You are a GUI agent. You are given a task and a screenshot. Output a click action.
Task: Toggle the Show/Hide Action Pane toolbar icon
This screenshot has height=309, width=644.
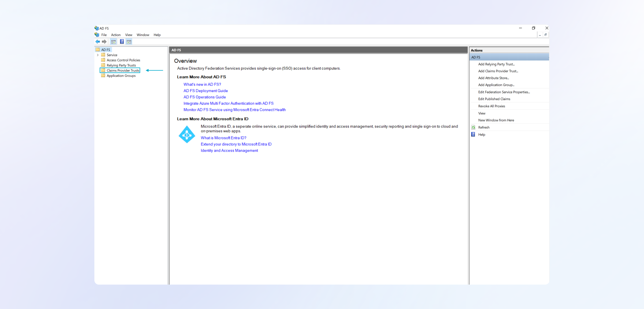[x=129, y=42]
